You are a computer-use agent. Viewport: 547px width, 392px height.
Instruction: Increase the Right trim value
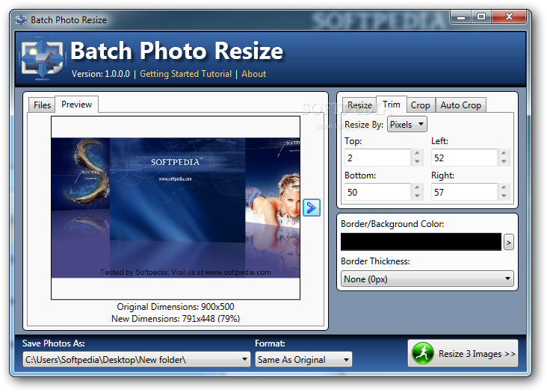point(504,188)
